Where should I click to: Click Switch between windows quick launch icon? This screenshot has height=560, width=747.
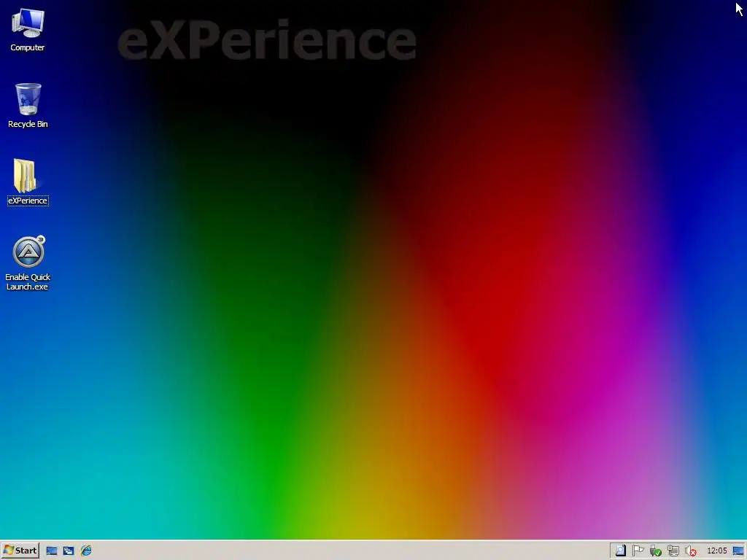coord(69,551)
